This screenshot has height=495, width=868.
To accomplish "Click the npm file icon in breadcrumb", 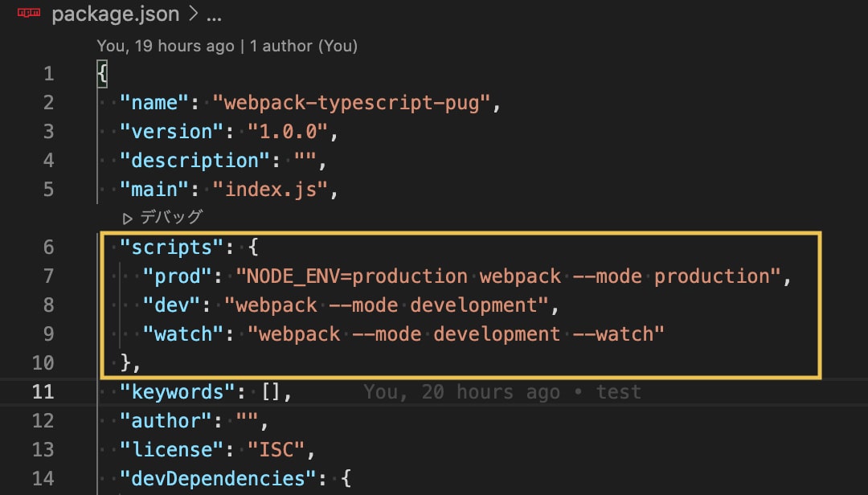I will [x=29, y=13].
